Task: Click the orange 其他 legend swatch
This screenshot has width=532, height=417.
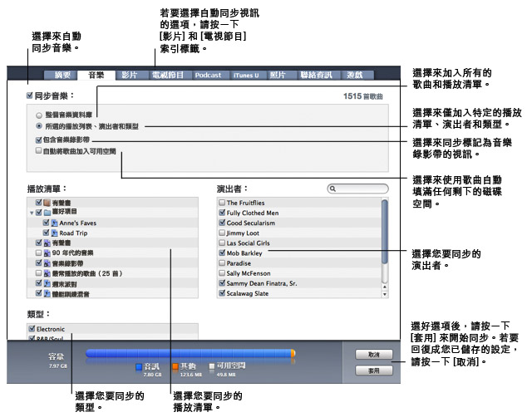Action: 175,366
